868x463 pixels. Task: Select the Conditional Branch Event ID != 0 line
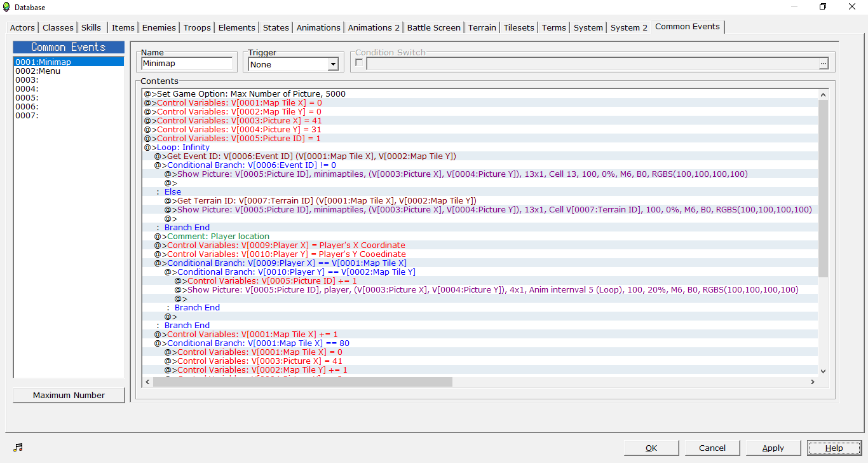pos(480,165)
